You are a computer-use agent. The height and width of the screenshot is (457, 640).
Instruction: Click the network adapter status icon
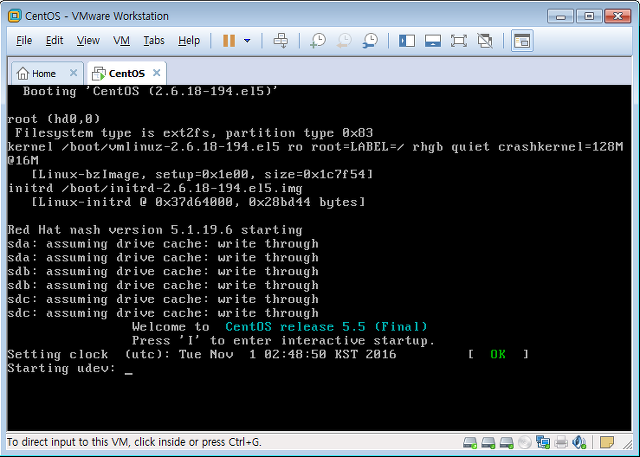543,442
